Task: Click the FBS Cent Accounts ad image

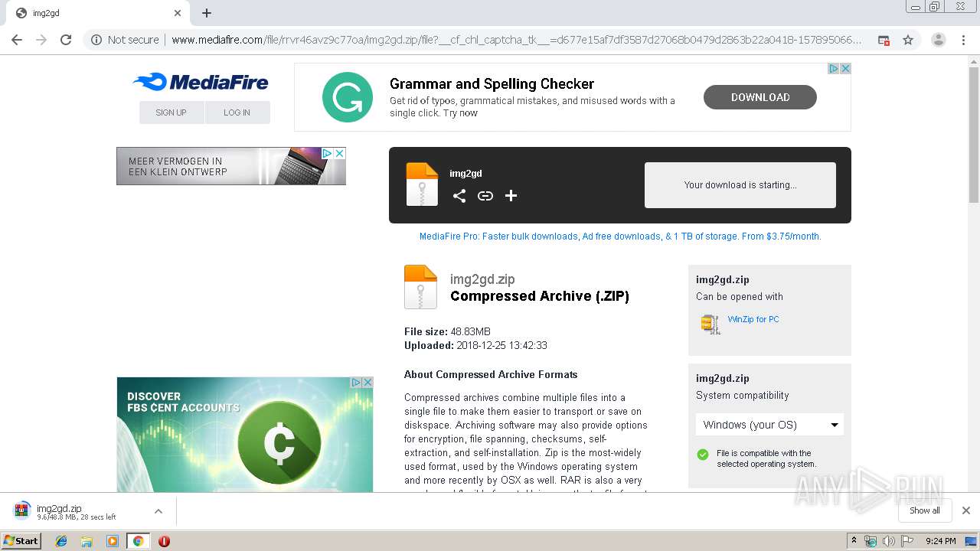Action: point(245,435)
